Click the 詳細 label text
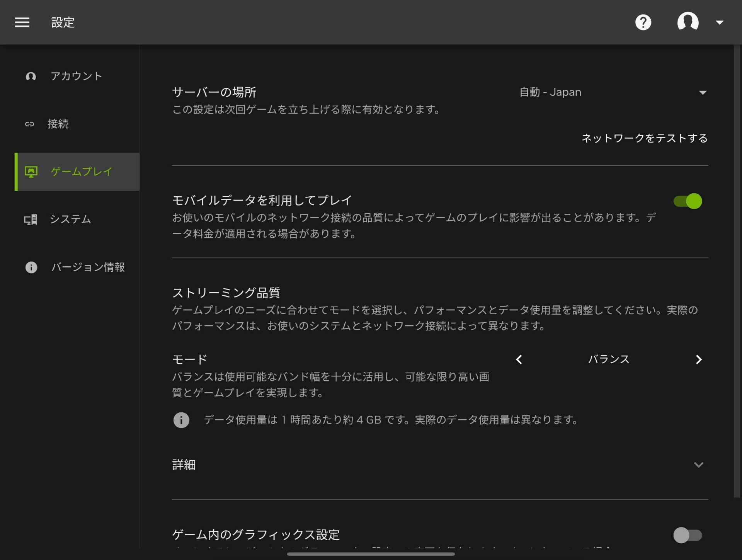The width and height of the screenshot is (742, 560). [184, 465]
